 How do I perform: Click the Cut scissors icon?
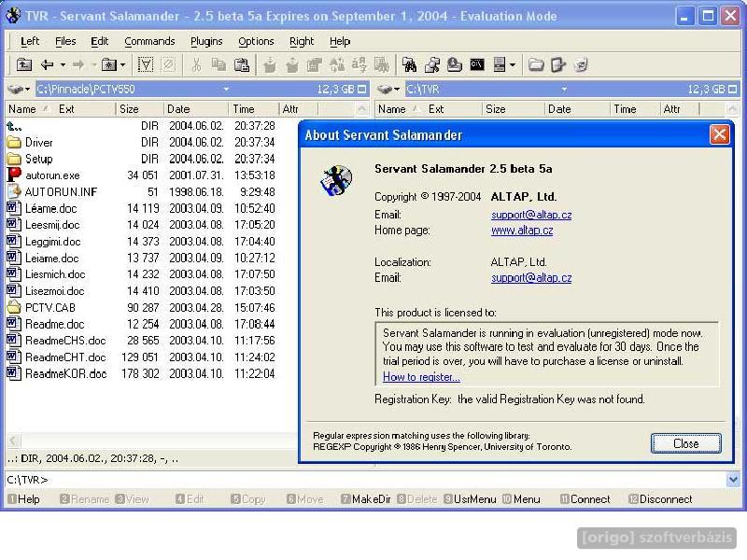click(x=196, y=64)
